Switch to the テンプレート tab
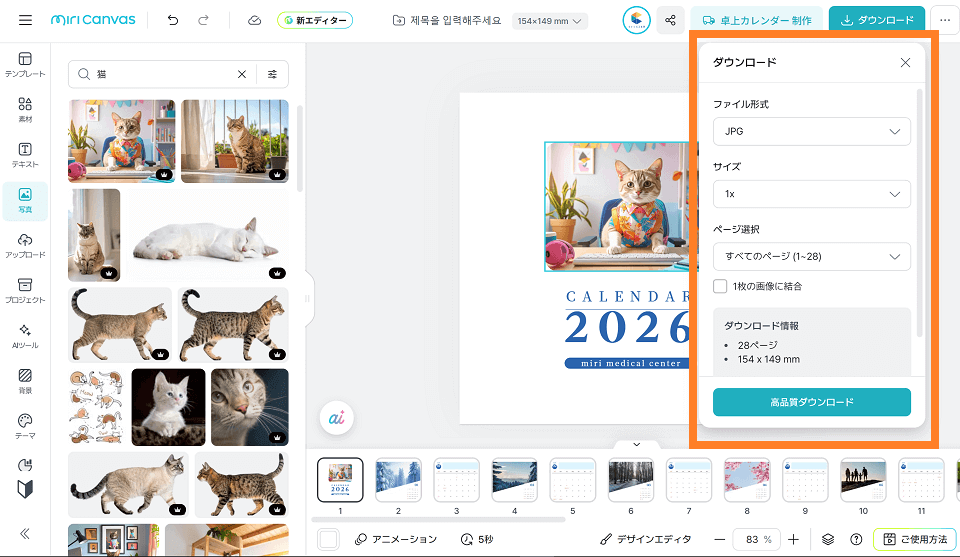Image resolution: width=960 pixels, height=557 pixels. 25,65
